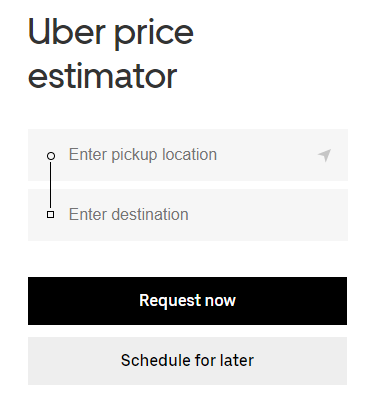Click the line connecting pickup and destination markers

coord(51,185)
